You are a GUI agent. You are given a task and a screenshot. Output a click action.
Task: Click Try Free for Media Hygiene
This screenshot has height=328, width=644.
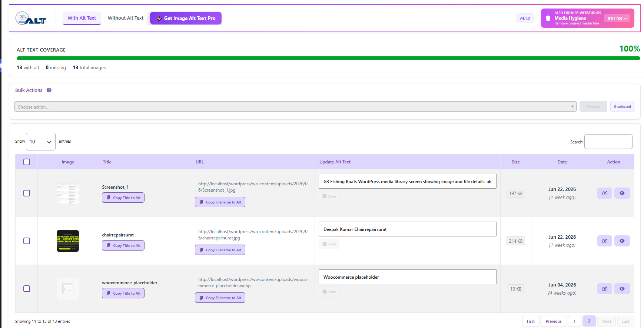click(x=617, y=18)
